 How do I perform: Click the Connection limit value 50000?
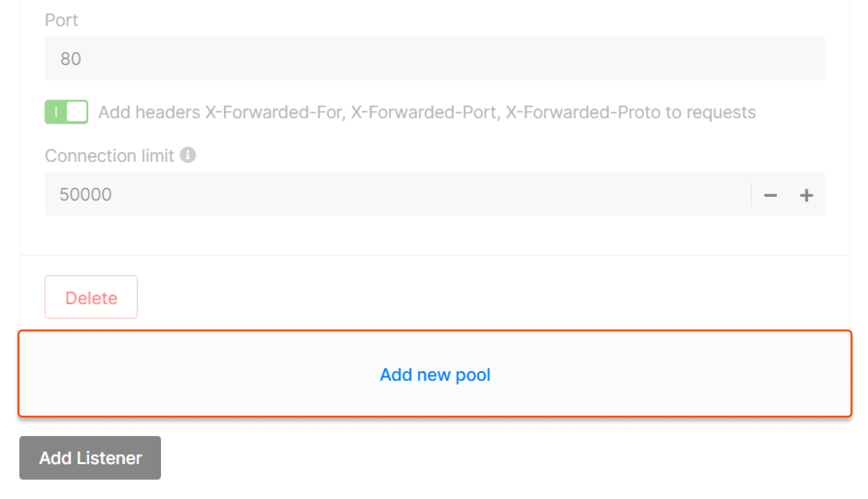tap(86, 194)
